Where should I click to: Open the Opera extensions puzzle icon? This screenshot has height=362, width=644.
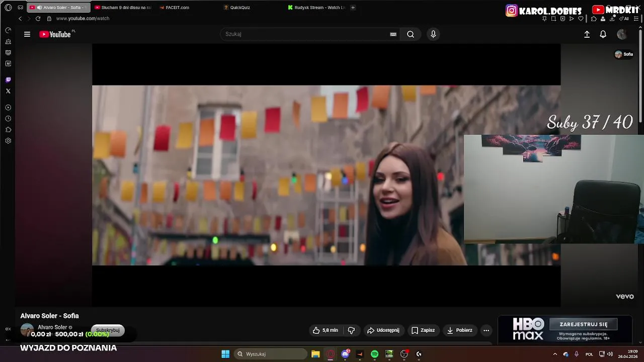(594, 19)
